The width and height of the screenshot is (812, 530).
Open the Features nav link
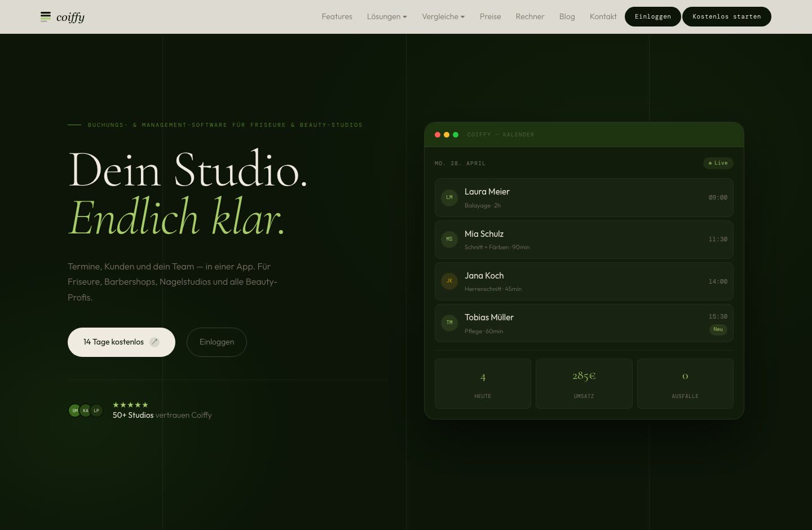(x=337, y=16)
